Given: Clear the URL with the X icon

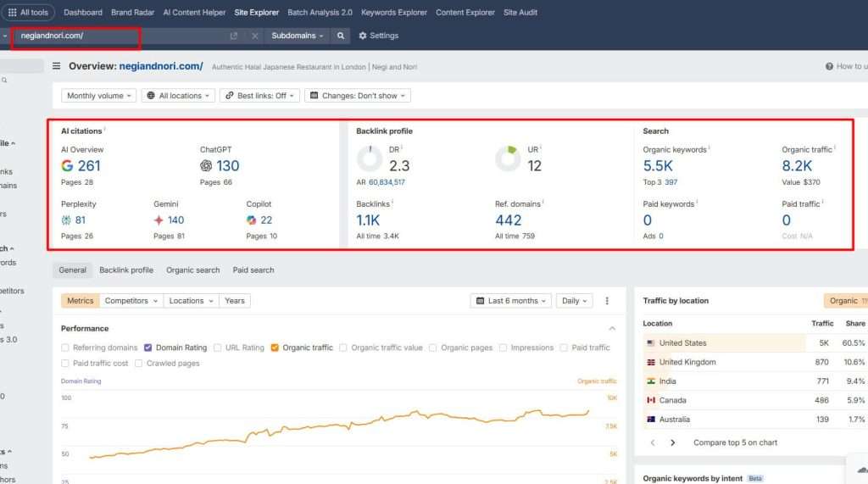Looking at the screenshot, I should (x=254, y=36).
